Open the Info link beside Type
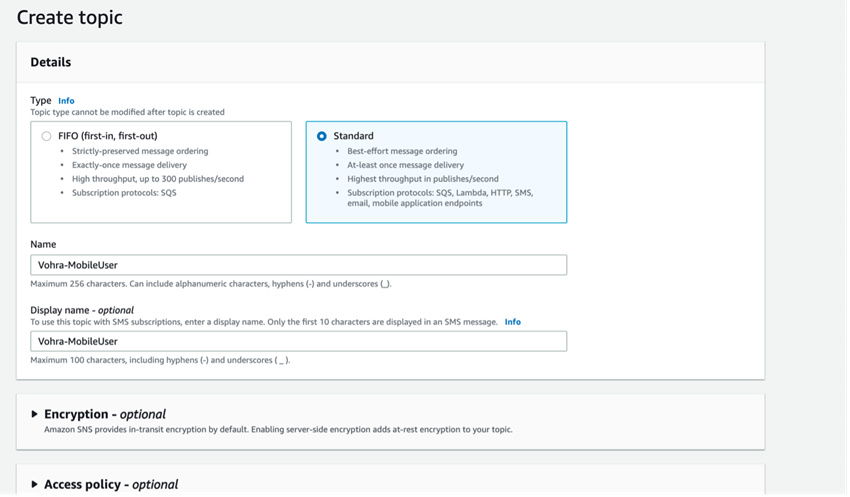Viewport: 850px width, 497px height. [x=66, y=101]
